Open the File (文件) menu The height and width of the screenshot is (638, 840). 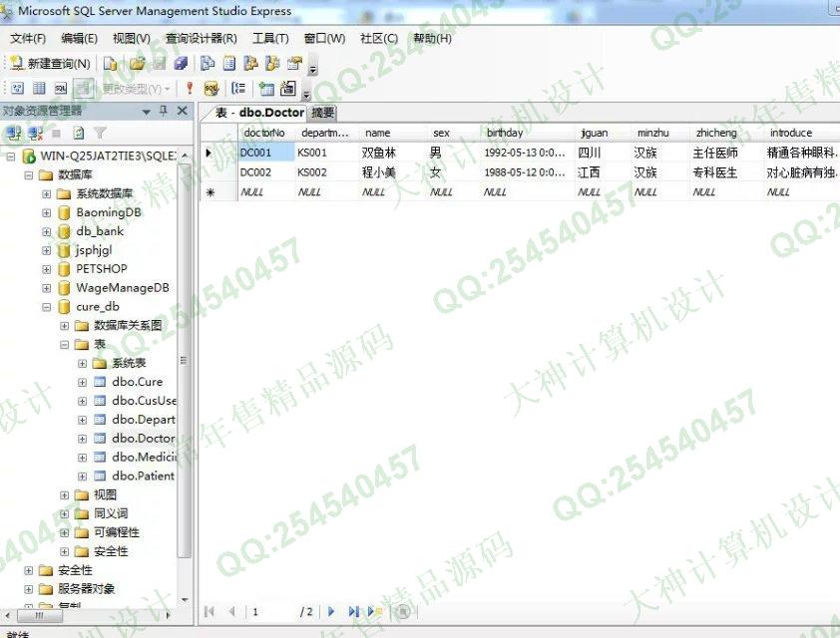pyautogui.click(x=28, y=39)
